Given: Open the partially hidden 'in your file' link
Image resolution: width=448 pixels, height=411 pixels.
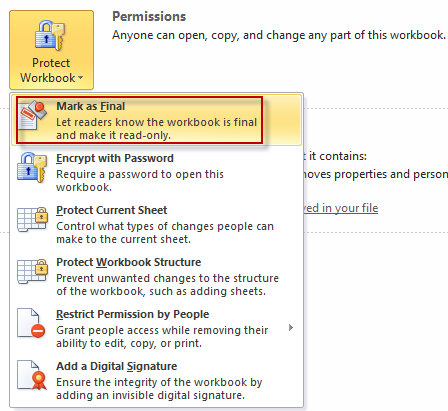Looking at the screenshot, I should (340, 208).
